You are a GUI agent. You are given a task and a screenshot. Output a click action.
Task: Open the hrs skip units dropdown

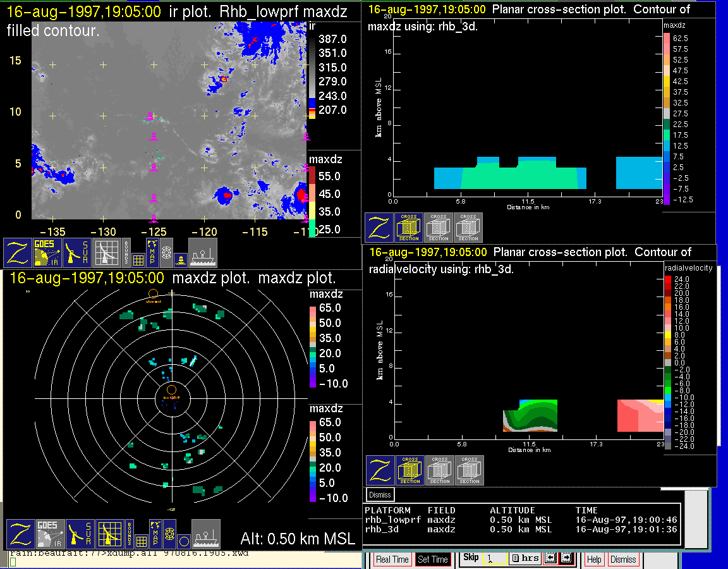(x=525, y=558)
